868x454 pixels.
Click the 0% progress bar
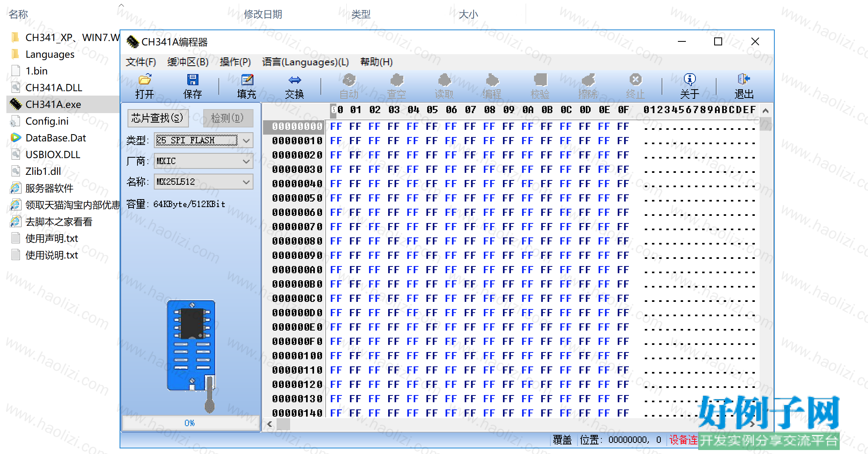coord(190,423)
